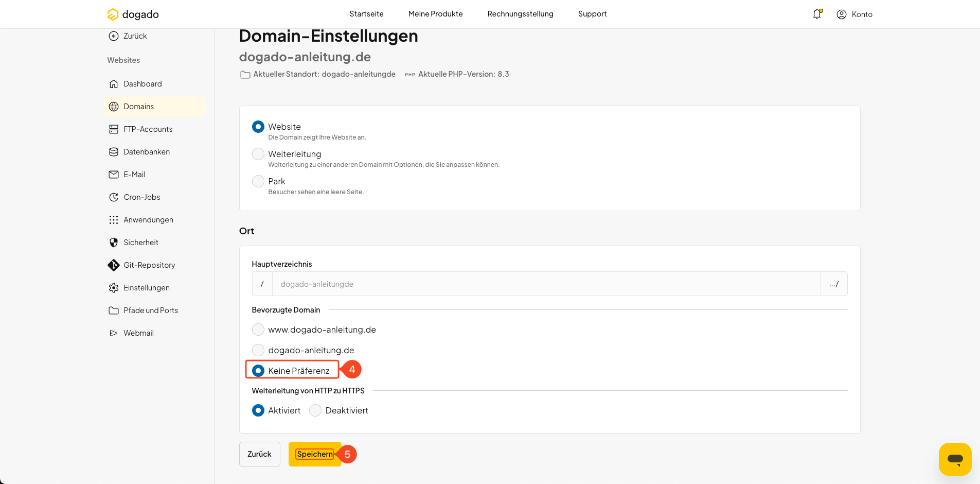
Task: Open the Support menu item
Action: pos(592,14)
